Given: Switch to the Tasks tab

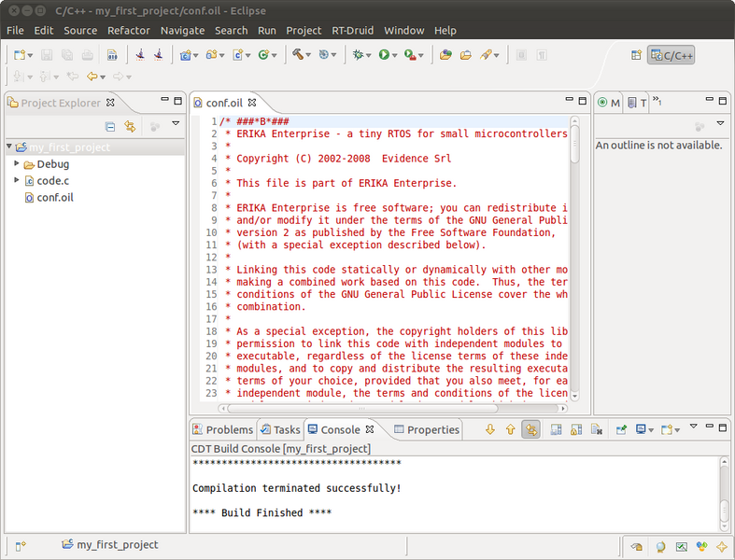Looking at the screenshot, I should pos(280,429).
